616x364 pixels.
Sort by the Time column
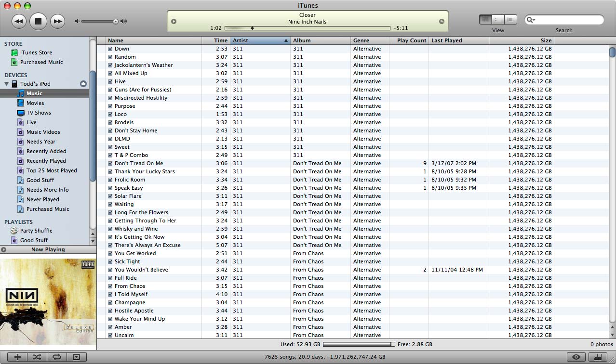coord(216,40)
